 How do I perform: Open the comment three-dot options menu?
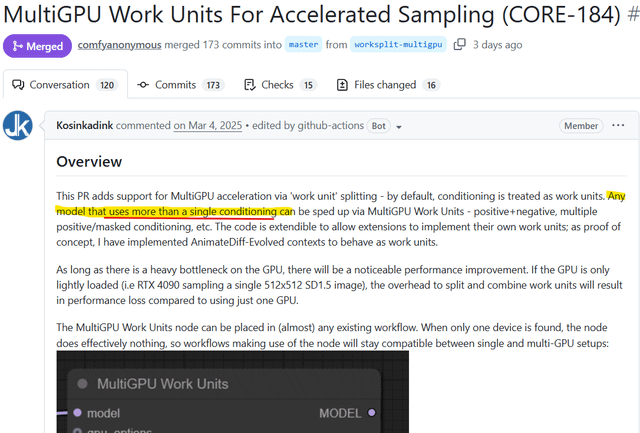618,125
